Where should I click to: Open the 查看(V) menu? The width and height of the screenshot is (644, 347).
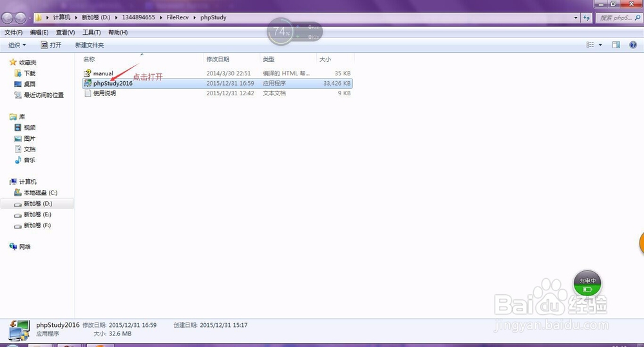pos(65,32)
